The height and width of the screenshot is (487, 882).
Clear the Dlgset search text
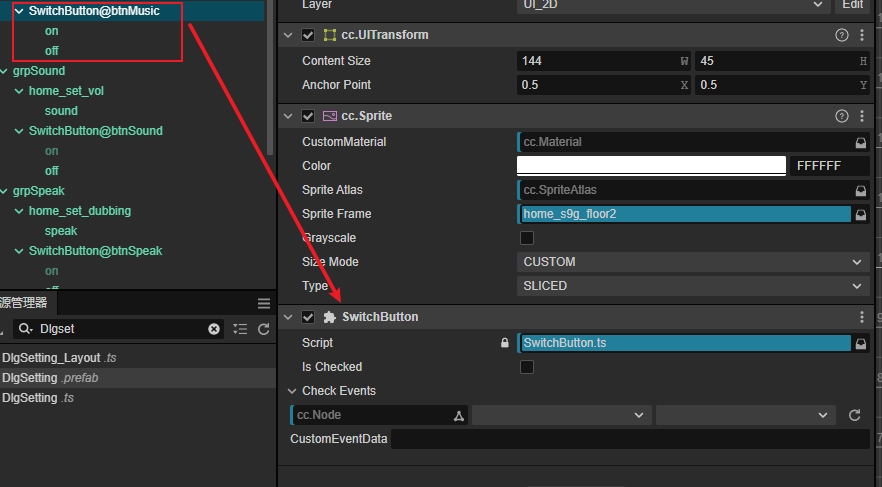point(214,329)
